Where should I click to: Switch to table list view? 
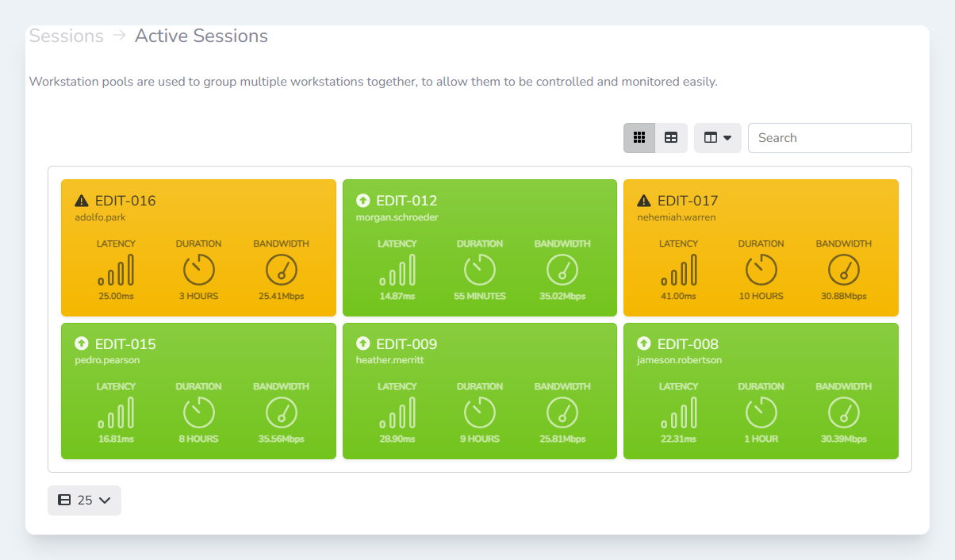671,138
